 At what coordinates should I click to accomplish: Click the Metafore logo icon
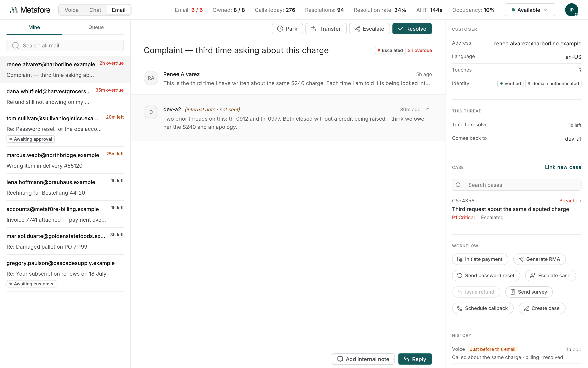(14, 10)
